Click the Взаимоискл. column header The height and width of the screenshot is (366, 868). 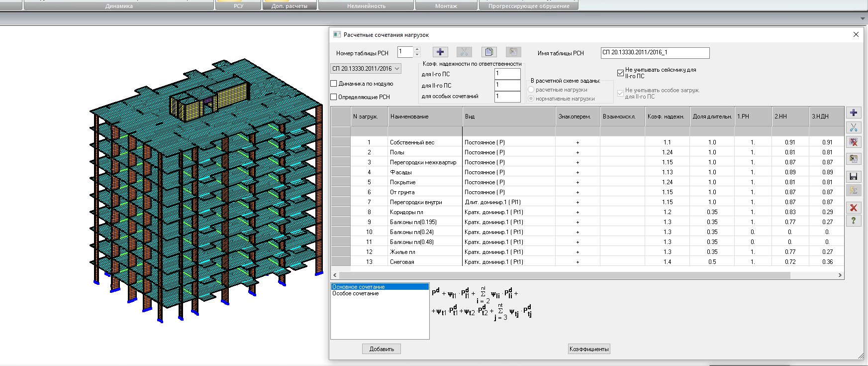click(x=622, y=117)
